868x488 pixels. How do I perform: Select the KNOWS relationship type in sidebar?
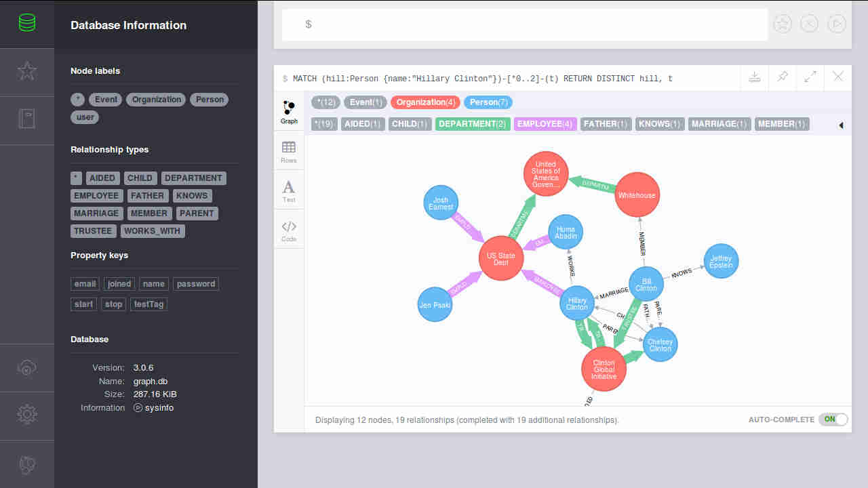[192, 196]
